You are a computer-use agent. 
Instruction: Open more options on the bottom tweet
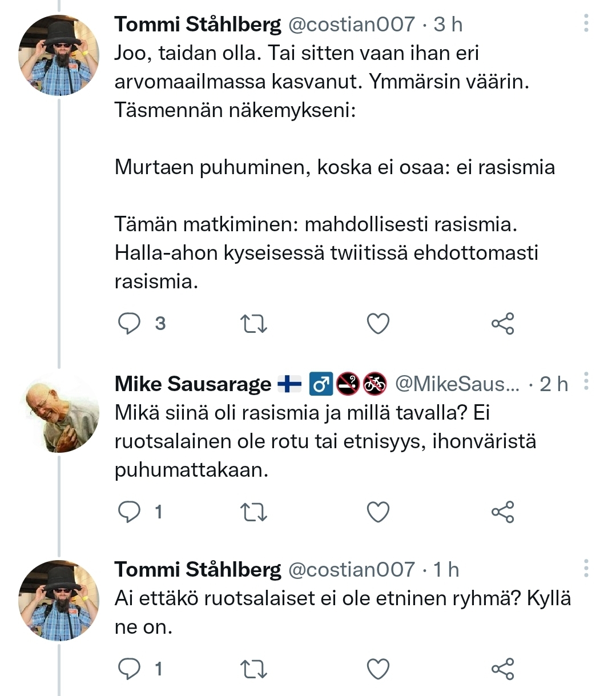coord(586,568)
